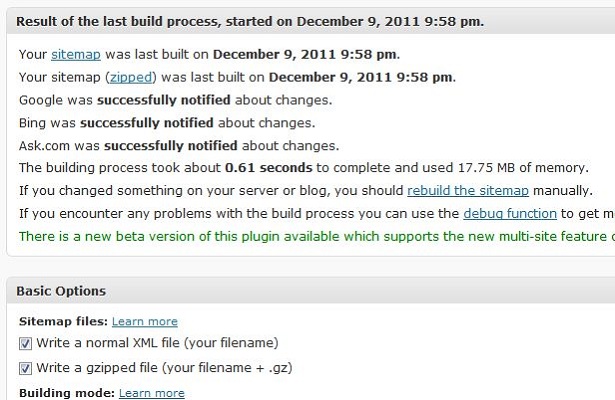Open the debug function link
Viewport: 615px width, 400px height.
(510, 213)
